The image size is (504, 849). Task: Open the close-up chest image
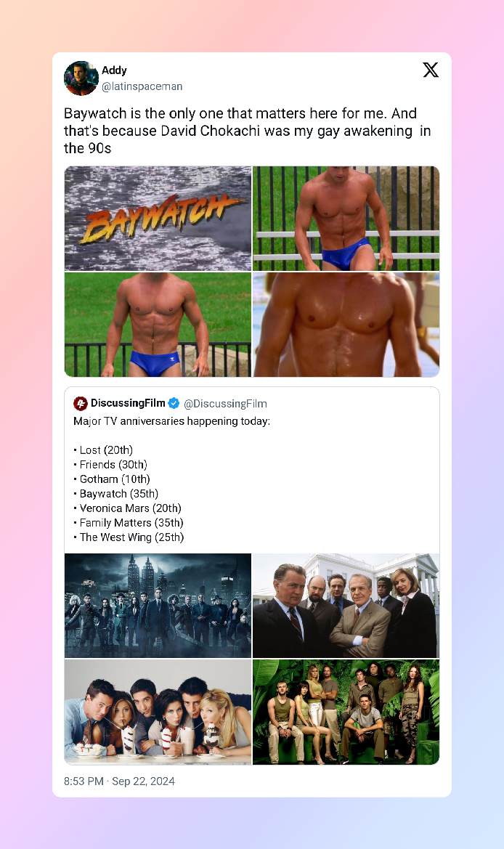coord(346,325)
